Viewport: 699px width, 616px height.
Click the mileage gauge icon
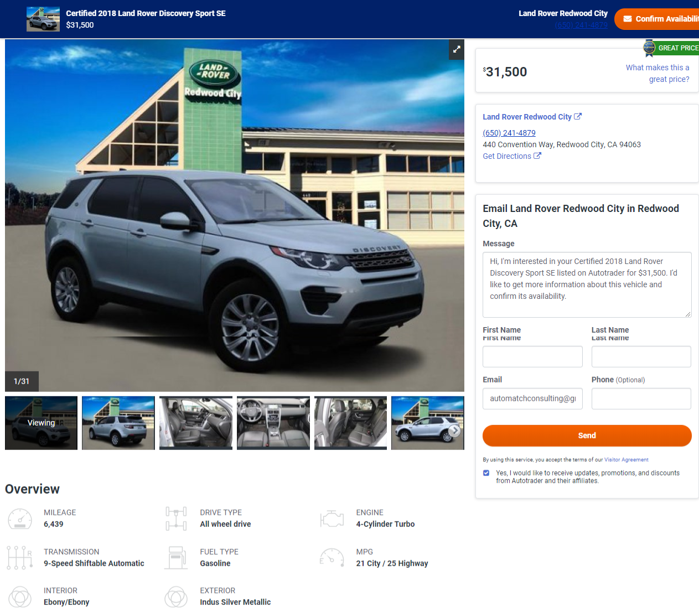pyautogui.click(x=20, y=519)
